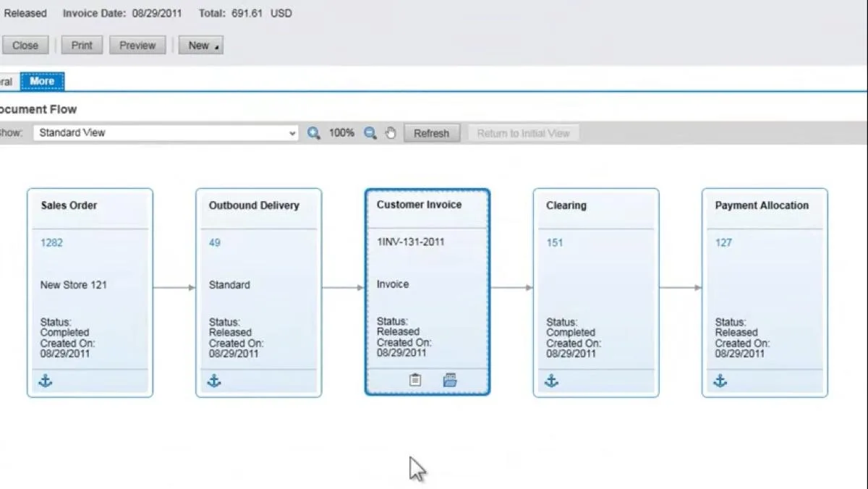Viewport: 868px width, 489px height.
Task: Switch to the More tab
Action: pos(42,81)
